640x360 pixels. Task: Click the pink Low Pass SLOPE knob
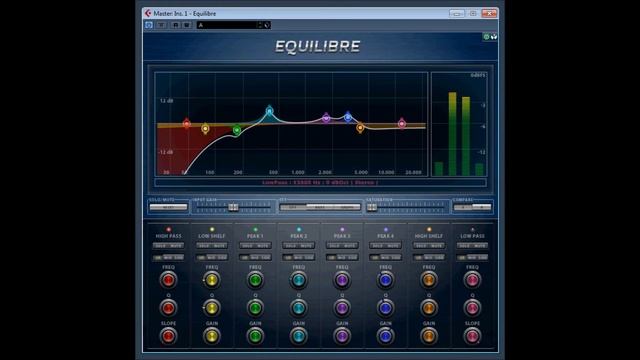pos(472,336)
